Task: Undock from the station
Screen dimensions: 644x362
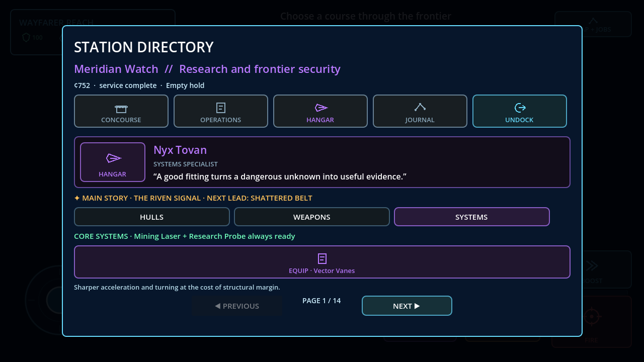Action: pyautogui.click(x=520, y=111)
